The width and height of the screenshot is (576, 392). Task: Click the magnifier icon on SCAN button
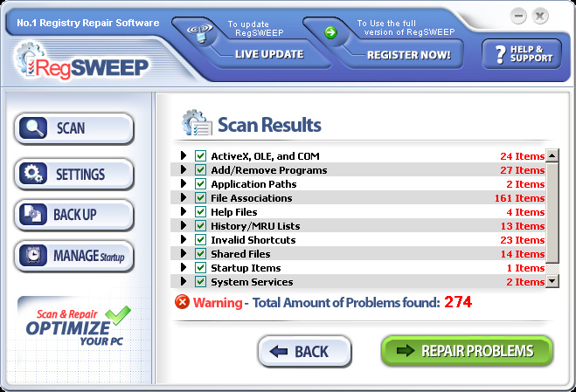(33, 128)
